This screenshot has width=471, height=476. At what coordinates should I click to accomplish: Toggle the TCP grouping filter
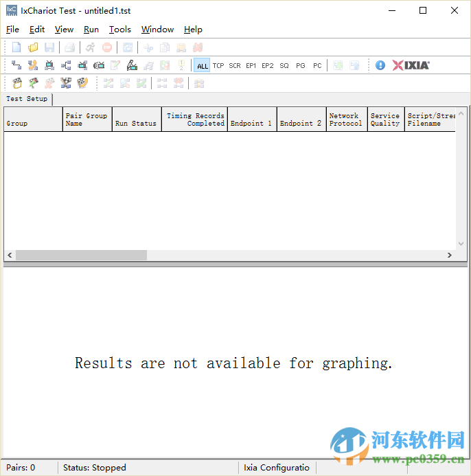click(218, 65)
